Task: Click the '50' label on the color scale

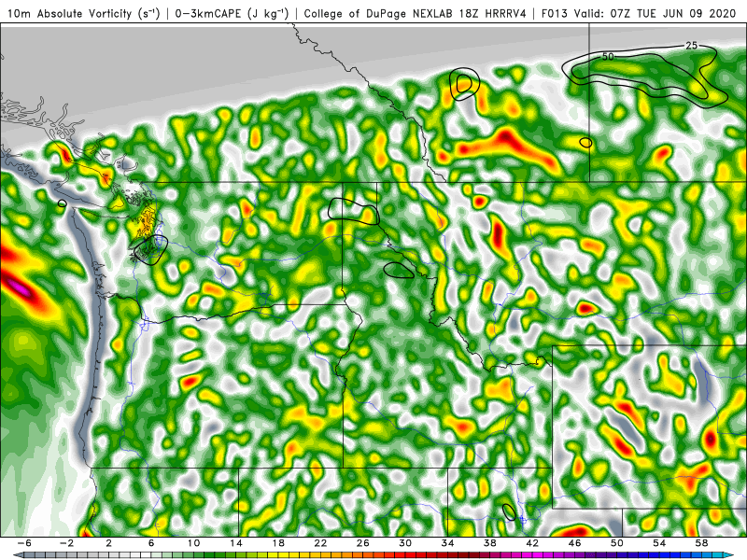Action: click(x=616, y=543)
